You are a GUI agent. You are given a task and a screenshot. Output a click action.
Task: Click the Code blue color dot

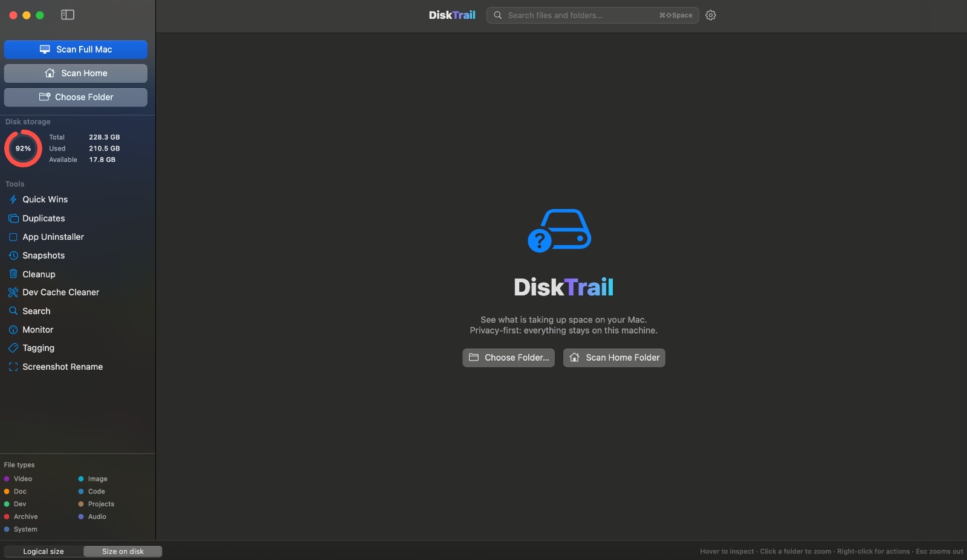coord(81,492)
